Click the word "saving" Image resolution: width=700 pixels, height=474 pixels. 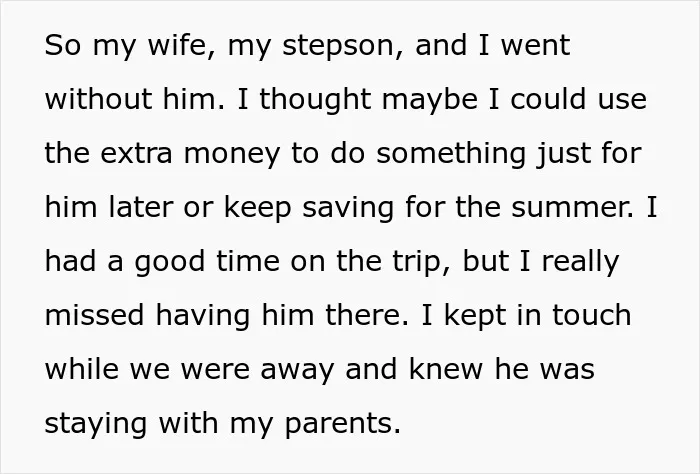(348, 208)
